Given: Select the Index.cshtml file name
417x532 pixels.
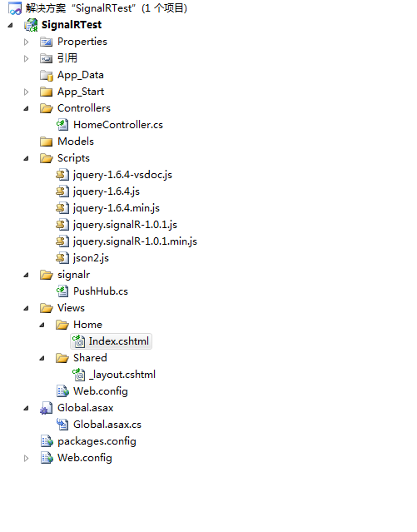Looking at the screenshot, I should point(119,341).
